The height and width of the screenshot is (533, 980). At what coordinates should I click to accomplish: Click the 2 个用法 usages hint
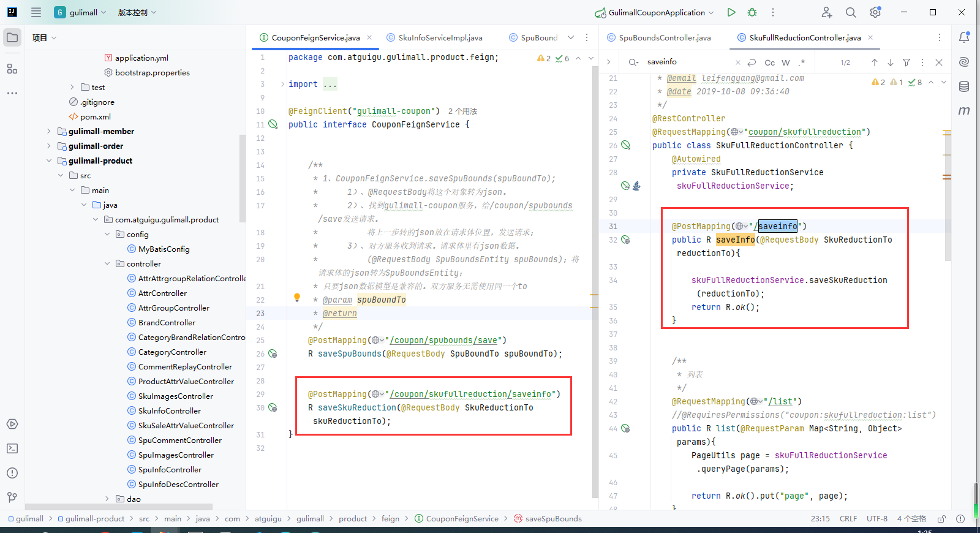coord(462,111)
